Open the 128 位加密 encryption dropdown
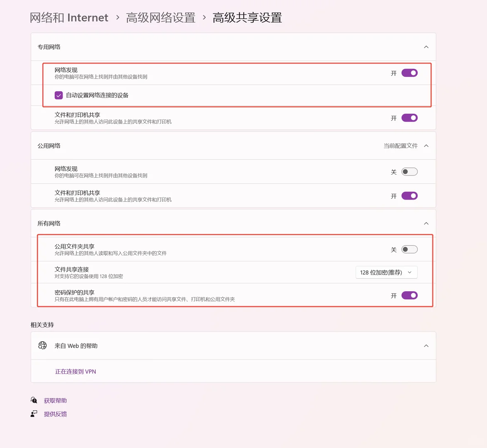The height and width of the screenshot is (448, 487). 386,272
